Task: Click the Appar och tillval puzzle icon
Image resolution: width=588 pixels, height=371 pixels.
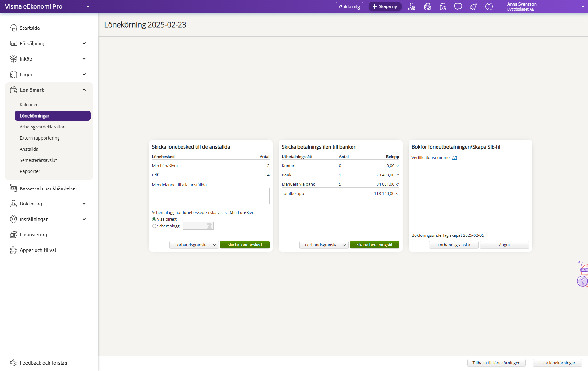Action: click(13, 250)
